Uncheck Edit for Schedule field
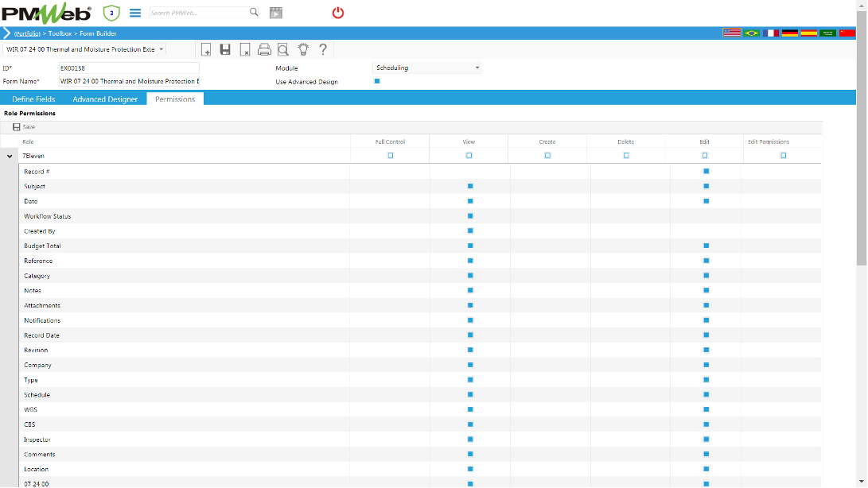868x488 pixels. tap(706, 394)
